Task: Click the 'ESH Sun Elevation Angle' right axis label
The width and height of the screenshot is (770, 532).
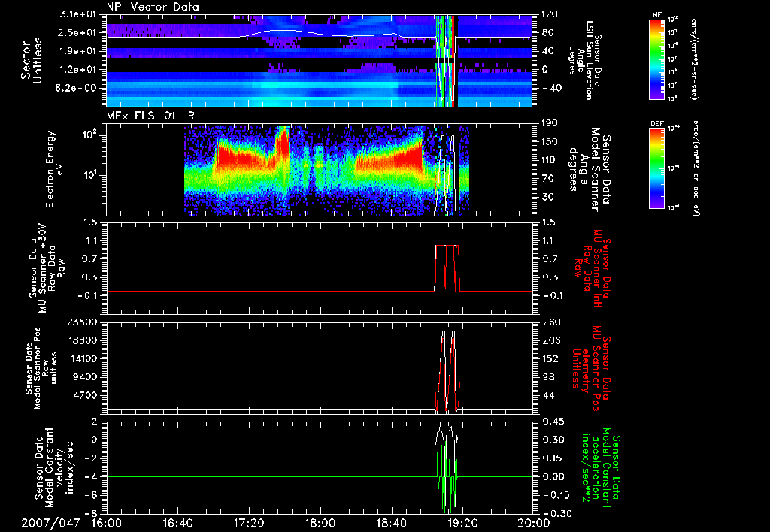Action: [584, 60]
